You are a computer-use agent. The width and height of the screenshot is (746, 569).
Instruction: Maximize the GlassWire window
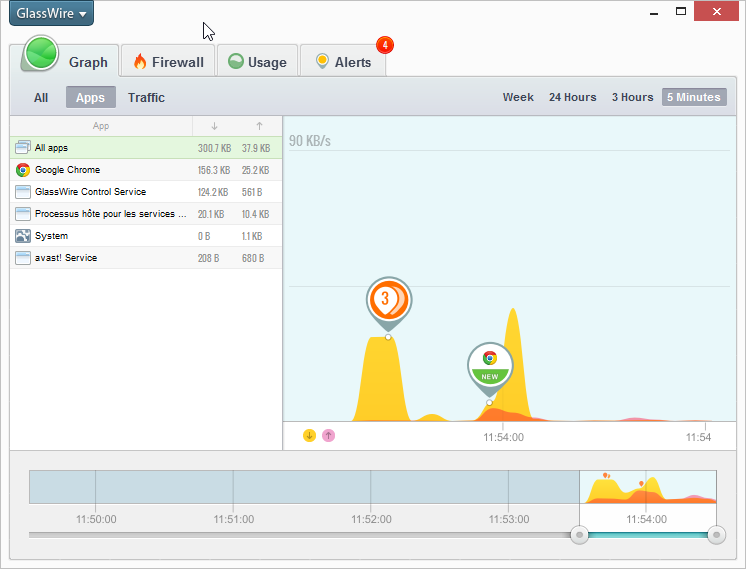681,11
